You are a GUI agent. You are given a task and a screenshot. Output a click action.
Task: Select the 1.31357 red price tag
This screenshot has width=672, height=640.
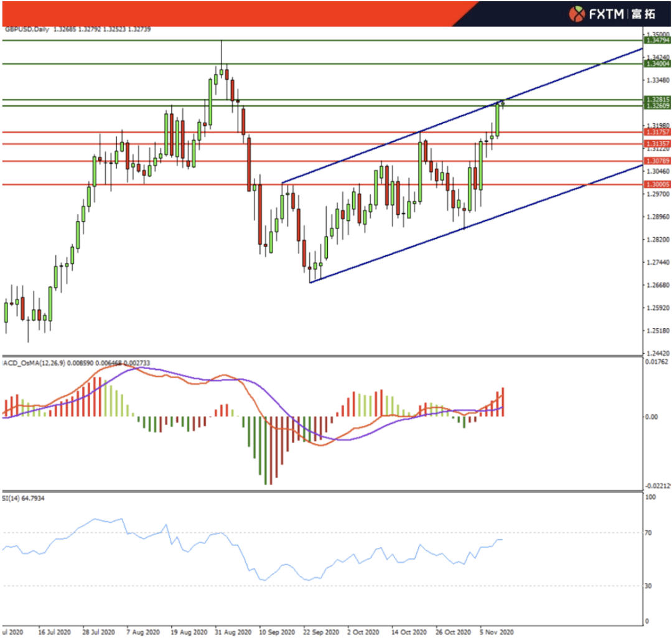tap(658, 144)
